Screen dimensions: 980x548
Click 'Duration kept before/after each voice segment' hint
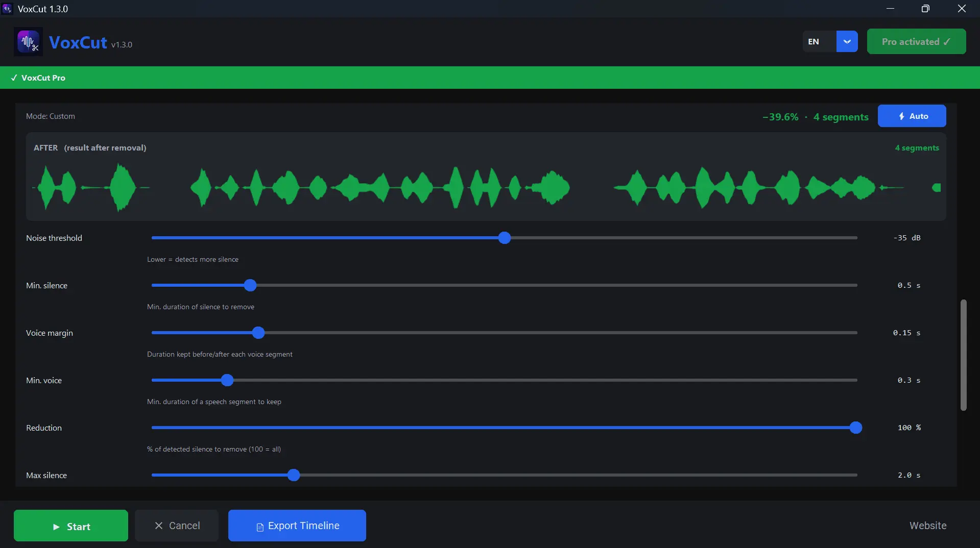coord(220,354)
